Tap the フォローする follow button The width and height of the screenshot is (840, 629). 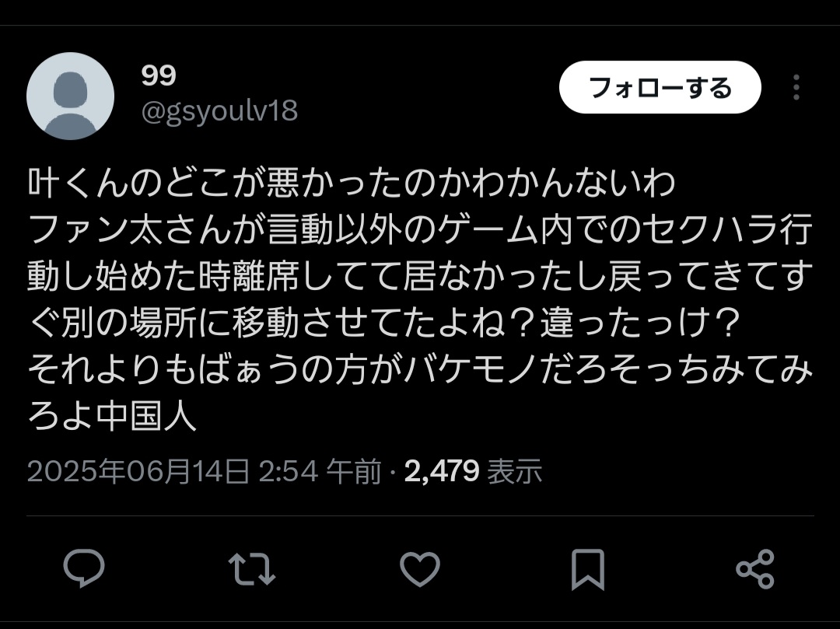pos(660,87)
